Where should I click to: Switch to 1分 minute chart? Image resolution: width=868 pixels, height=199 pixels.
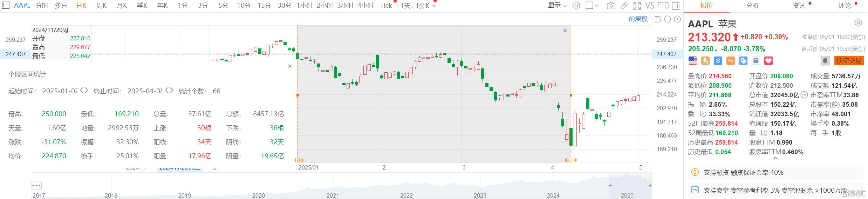183,6
